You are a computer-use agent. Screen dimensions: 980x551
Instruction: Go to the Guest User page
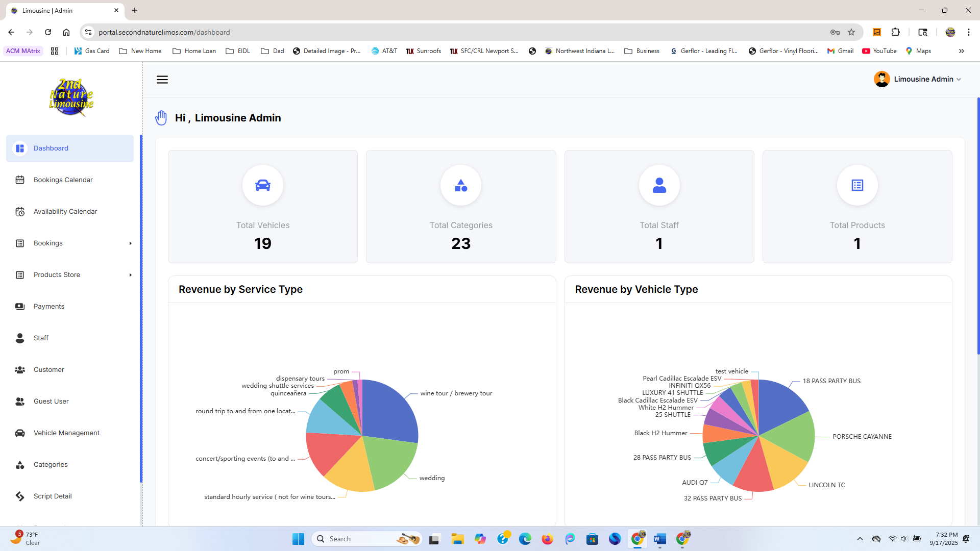pyautogui.click(x=51, y=402)
